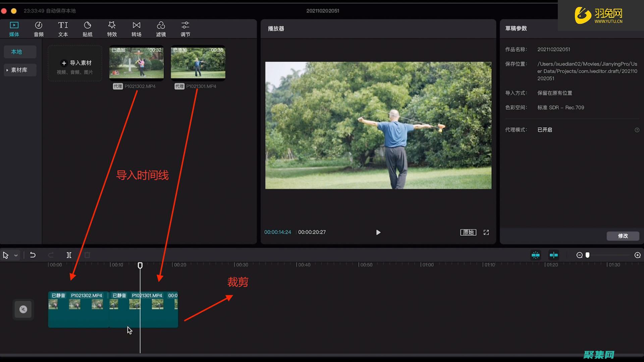Toggle the auto-snap alignment icon
The image size is (644, 362).
pyautogui.click(x=553, y=255)
